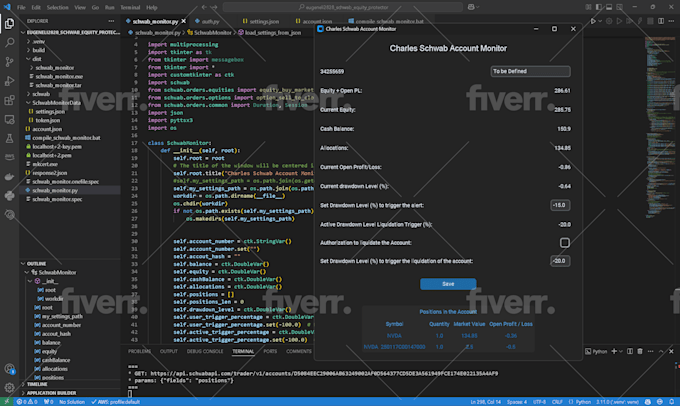
Task: Open Run and Debug view
Action: 9,81
